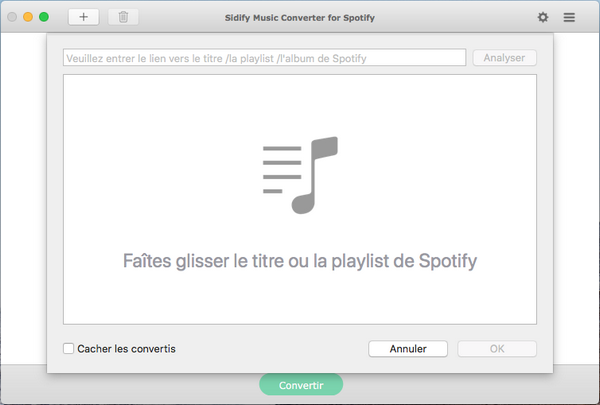
Task: Focus the Spotify link input field
Action: tap(264, 58)
